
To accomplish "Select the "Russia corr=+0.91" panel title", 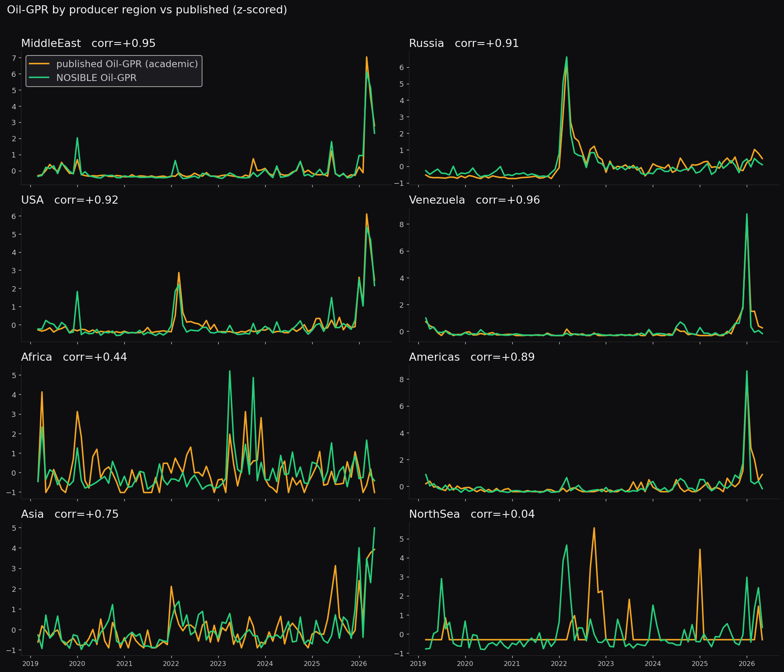I will (x=464, y=43).
